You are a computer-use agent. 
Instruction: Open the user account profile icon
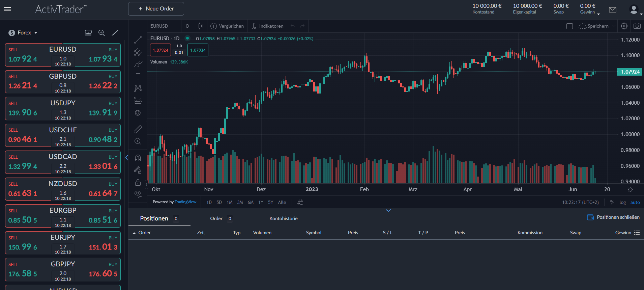pyautogui.click(x=634, y=9)
